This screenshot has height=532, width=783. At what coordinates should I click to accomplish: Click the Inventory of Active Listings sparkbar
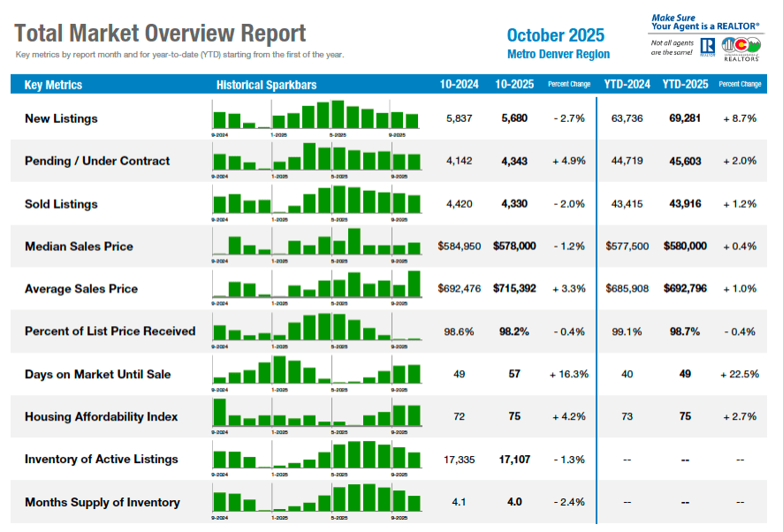pyautogui.click(x=316, y=457)
